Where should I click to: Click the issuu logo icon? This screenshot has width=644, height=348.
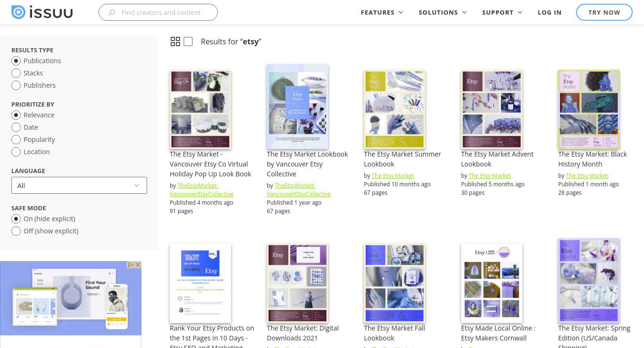[x=18, y=12]
